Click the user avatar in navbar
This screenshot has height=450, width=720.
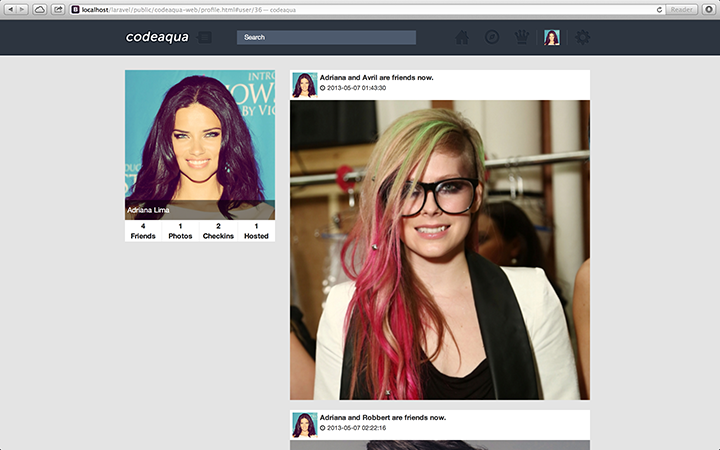(552, 38)
